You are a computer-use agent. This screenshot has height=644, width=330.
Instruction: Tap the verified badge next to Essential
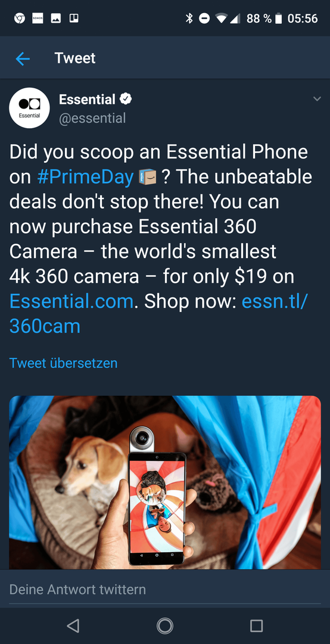click(x=126, y=99)
